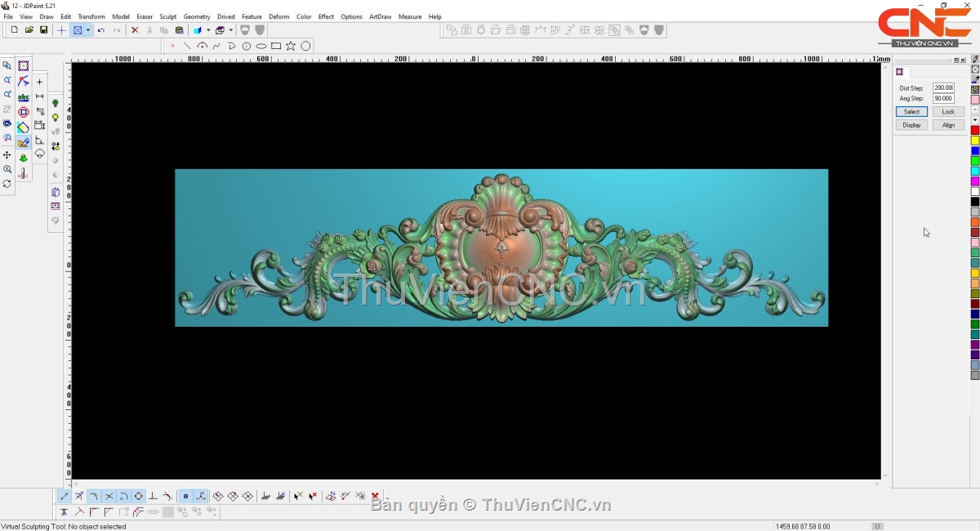Click the zoom window magnifier icon
The height and width of the screenshot is (531, 980).
7,66
